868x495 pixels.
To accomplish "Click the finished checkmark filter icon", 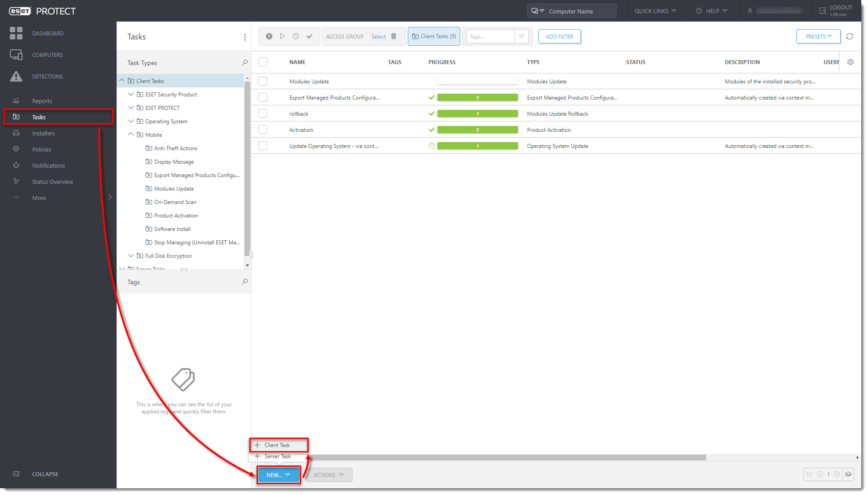I will [309, 37].
